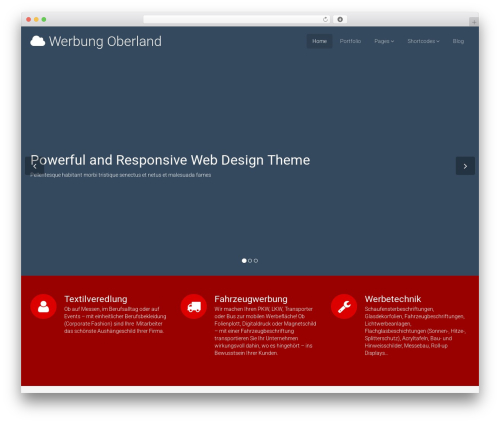This screenshot has height=423, width=500.
Task: Click the cloud logo icon
Action: coord(38,41)
